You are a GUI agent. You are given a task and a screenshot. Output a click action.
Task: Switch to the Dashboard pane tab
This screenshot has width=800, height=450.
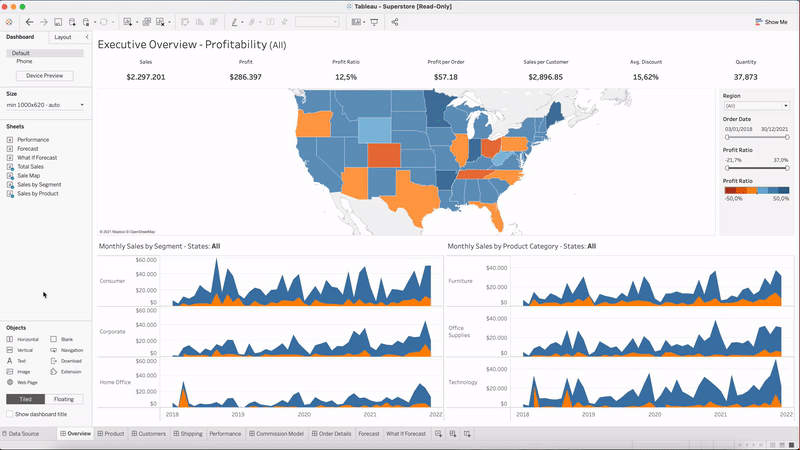pos(20,37)
